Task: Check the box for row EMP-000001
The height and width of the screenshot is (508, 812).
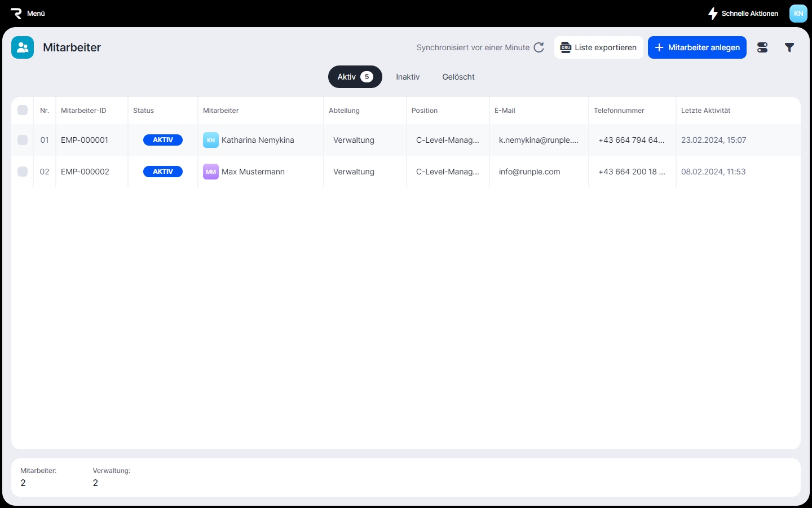Action: (x=23, y=140)
